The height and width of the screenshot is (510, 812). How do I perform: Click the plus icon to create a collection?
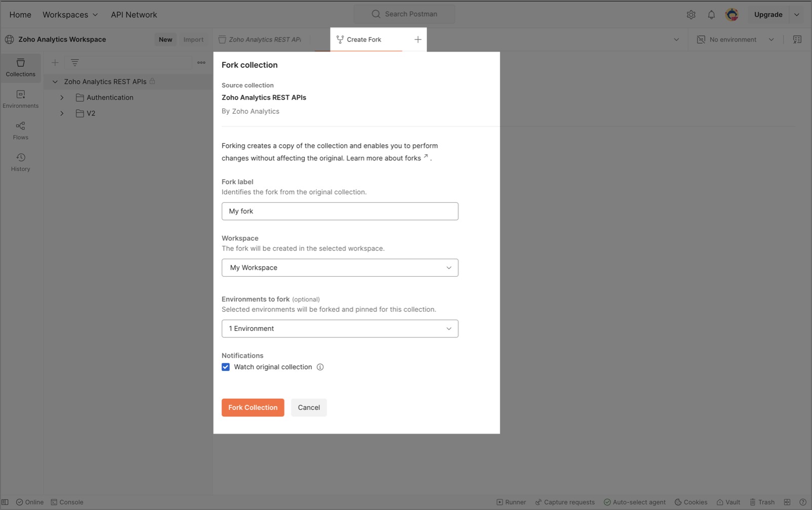(x=55, y=63)
